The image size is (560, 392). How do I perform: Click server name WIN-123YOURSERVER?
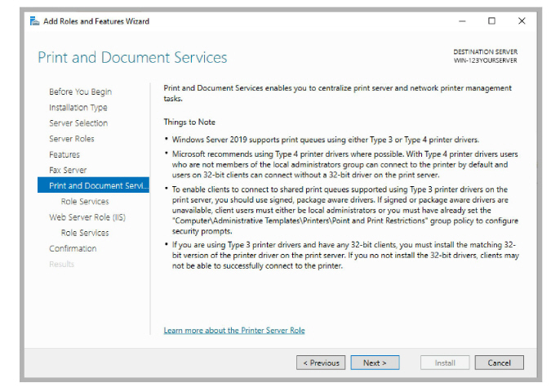point(486,60)
